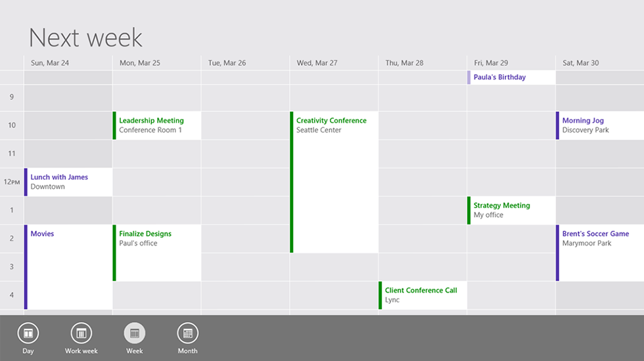This screenshot has height=361, width=644.
Task: Open Finalize Designs appointment
Action: [157, 253]
